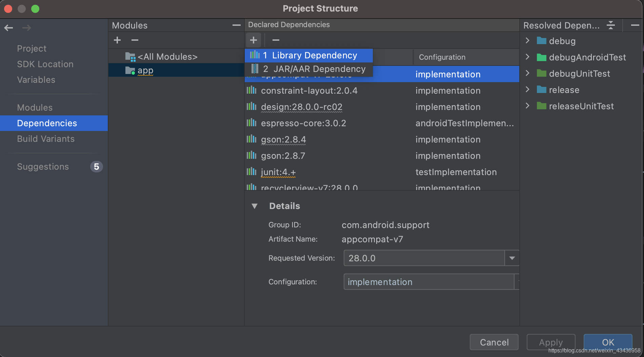
Task: Open the Project settings section
Action: [32, 49]
